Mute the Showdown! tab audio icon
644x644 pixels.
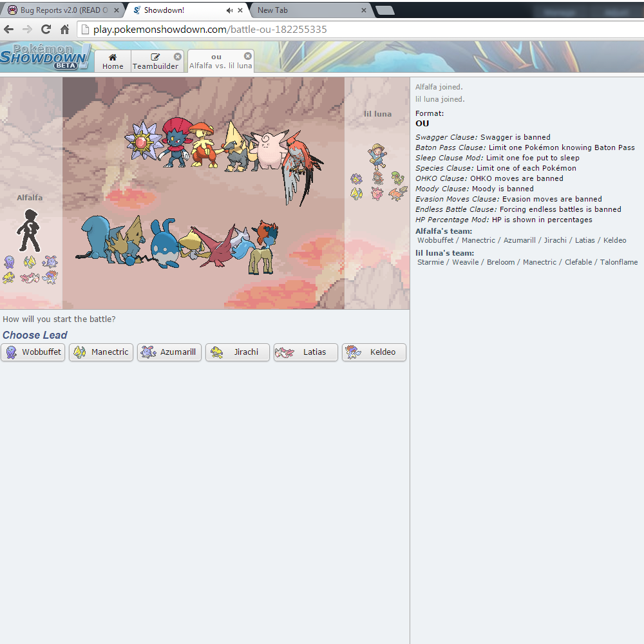click(229, 10)
